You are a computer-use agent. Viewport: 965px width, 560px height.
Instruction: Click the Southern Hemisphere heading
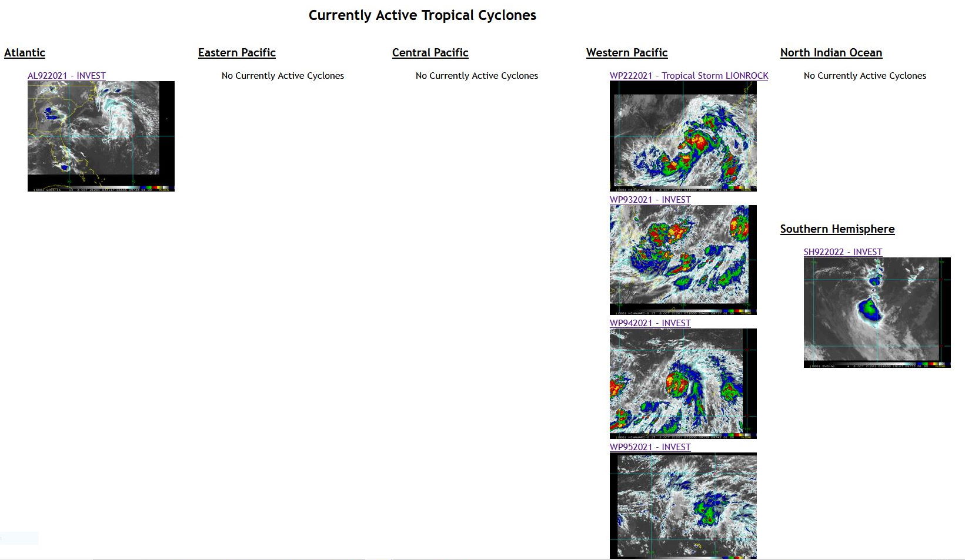[837, 229]
